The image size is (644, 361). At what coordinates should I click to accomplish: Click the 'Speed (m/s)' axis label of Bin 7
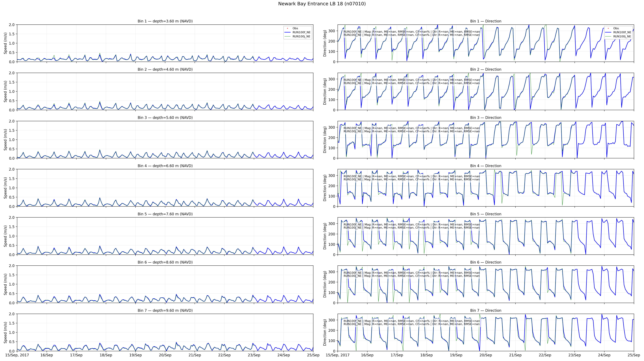(5, 333)
